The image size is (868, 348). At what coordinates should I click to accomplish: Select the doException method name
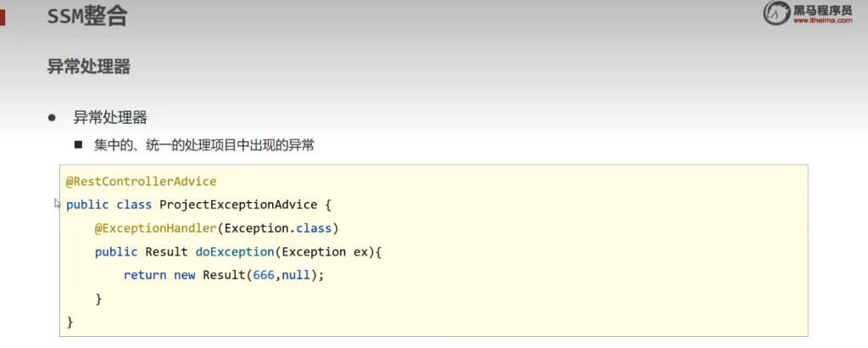tap(222, 252)
